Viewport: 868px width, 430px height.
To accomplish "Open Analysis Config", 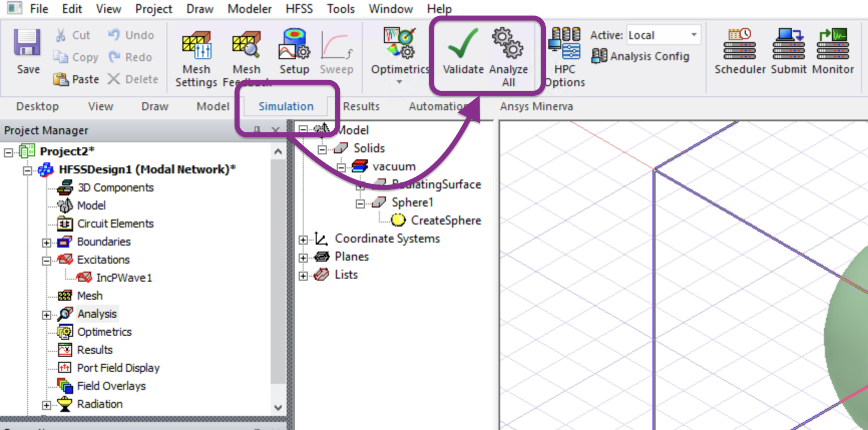I will 640,56.
